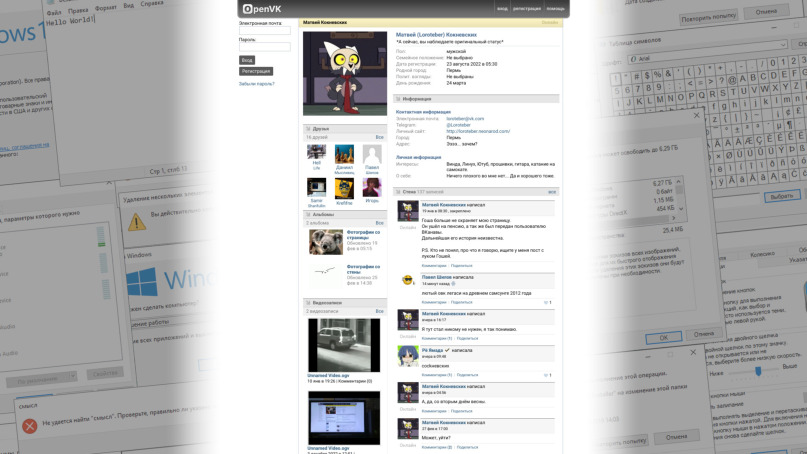Play the monitor screen video thumbnail
The width and height of the screenshot is (807, 454).
[344, 418]
